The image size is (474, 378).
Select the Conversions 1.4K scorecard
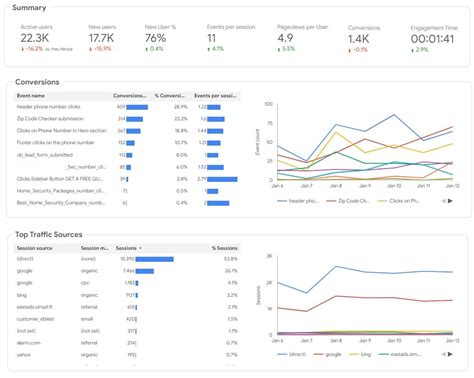[x=364, y=39]
